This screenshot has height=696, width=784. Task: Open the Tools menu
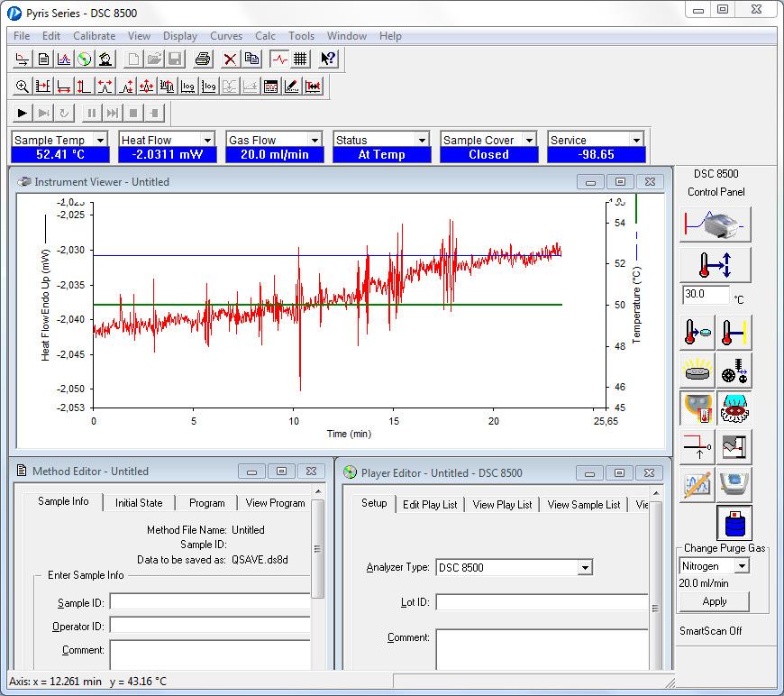click(x=301, y=36)
